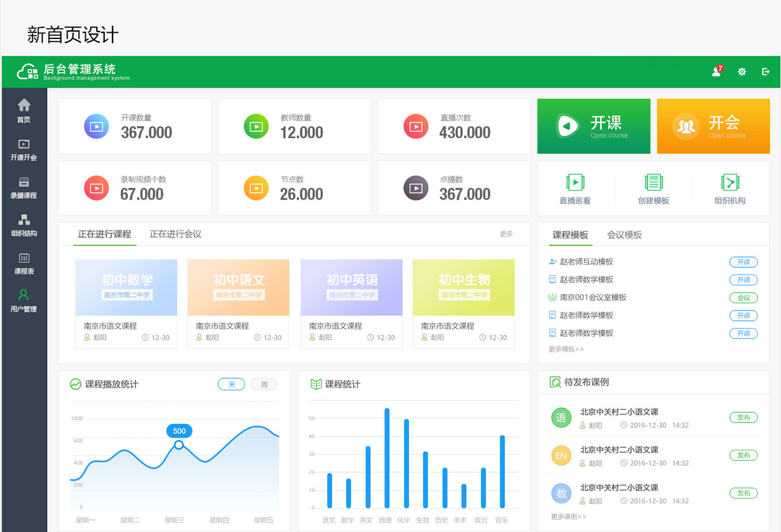The height and width of the screenshot is (532, 781).
Task: Open the 课程表 schedule view
Action: point(24,263)
